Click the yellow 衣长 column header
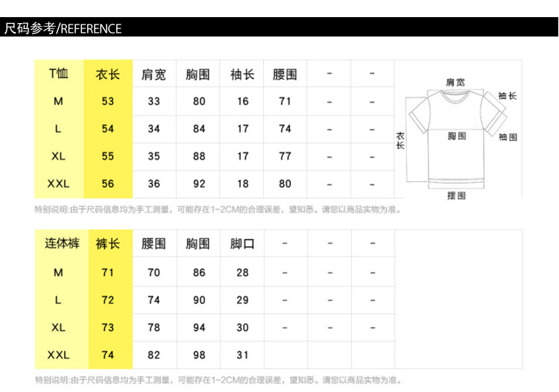 [108, 75]
